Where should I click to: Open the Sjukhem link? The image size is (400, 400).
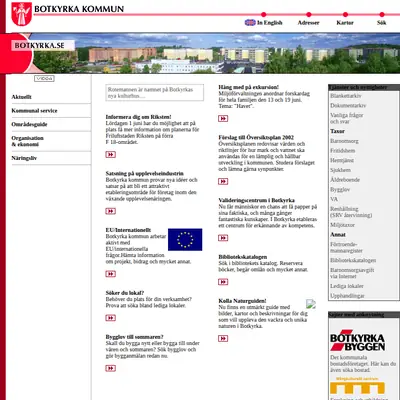340,170
